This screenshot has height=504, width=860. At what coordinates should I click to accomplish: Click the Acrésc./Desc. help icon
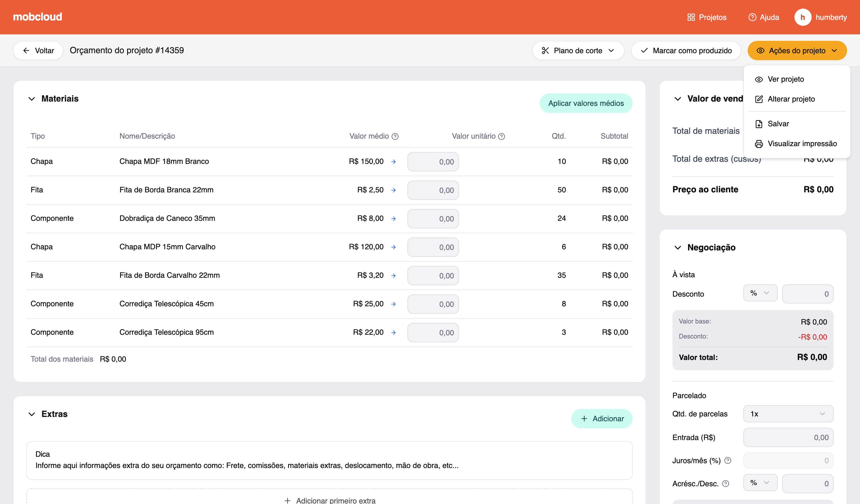coord(726,484)
